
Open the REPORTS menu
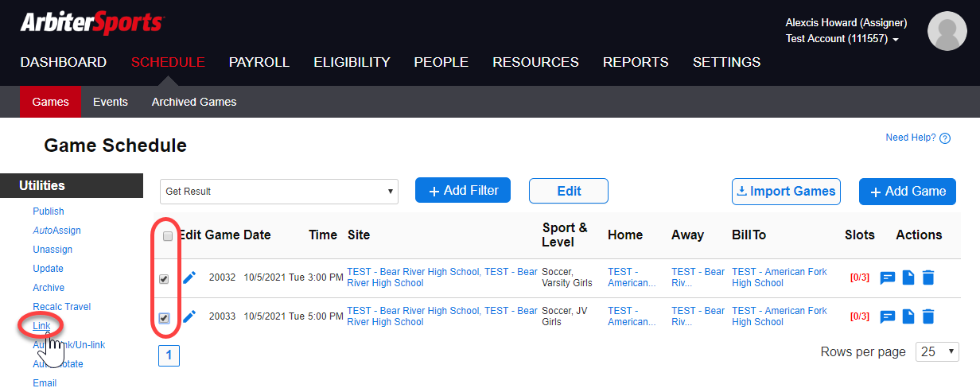(x=636, y=62)
